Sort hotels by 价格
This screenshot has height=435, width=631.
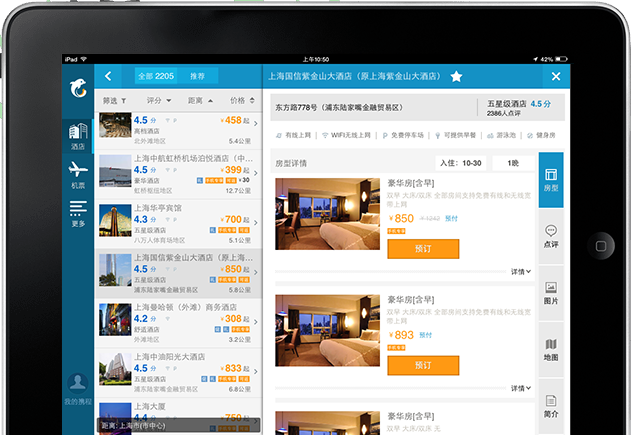coord(242,101)
